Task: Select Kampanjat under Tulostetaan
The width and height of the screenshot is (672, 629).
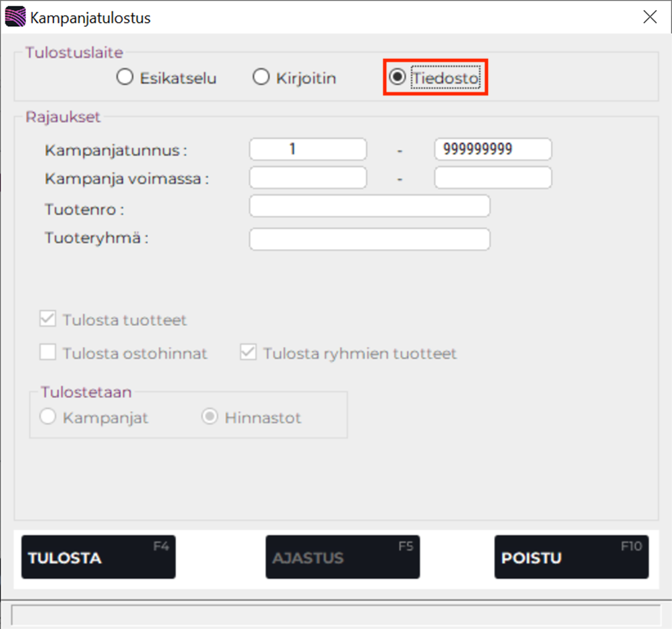Action: pyautogui.click(x=47, y=416)
